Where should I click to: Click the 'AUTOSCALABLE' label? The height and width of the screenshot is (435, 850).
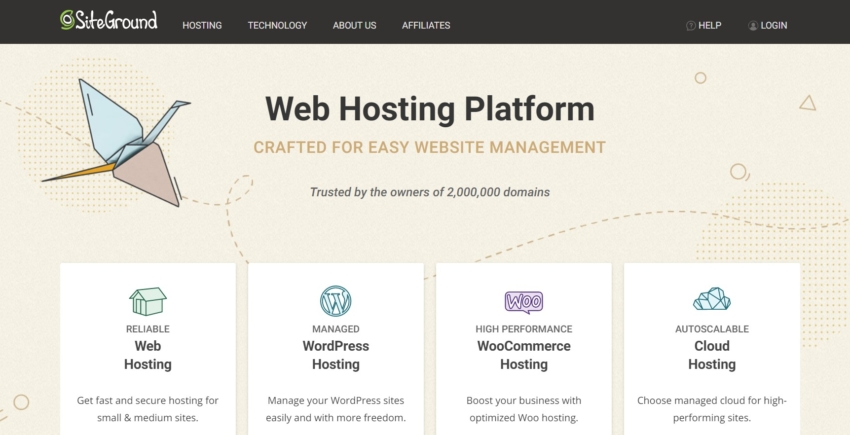click(712, 329)
